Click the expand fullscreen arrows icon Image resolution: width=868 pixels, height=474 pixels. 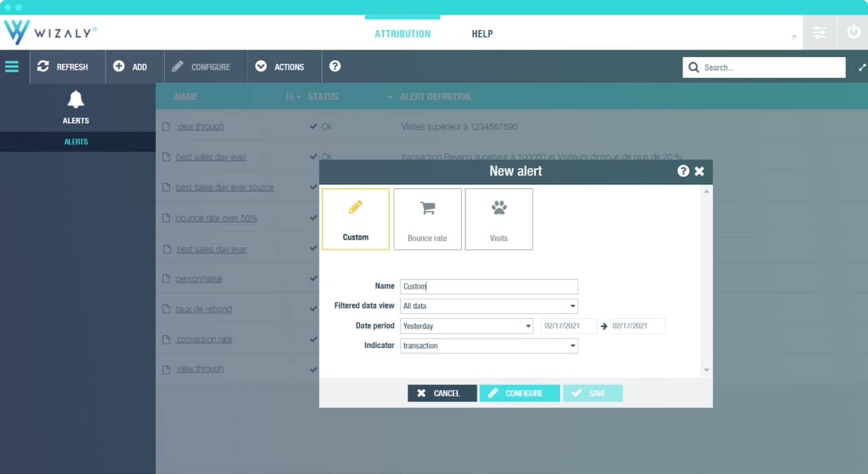coord(862,68)
